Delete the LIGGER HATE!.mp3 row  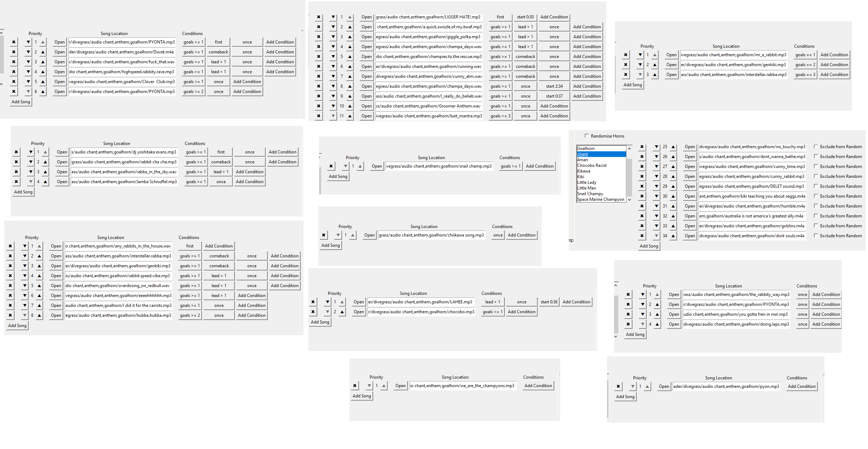[x=319, y=17]
